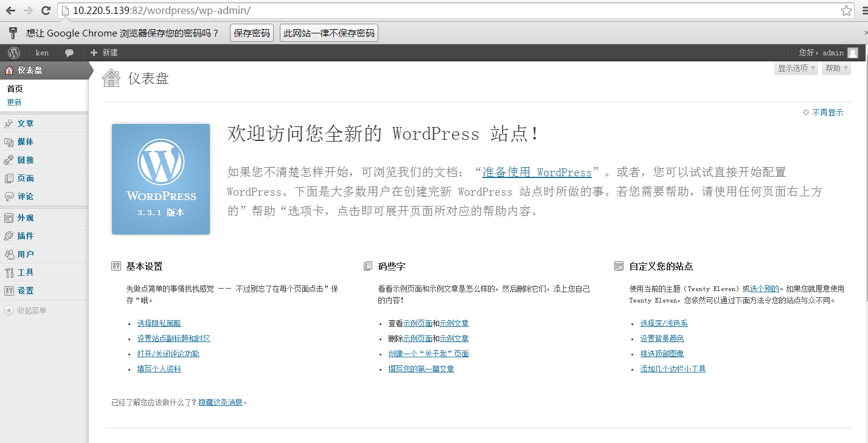Dismiss welcome panel via 不再显示 x icon
This screenshot has width=868, height=443.
(x=806, y=112)
